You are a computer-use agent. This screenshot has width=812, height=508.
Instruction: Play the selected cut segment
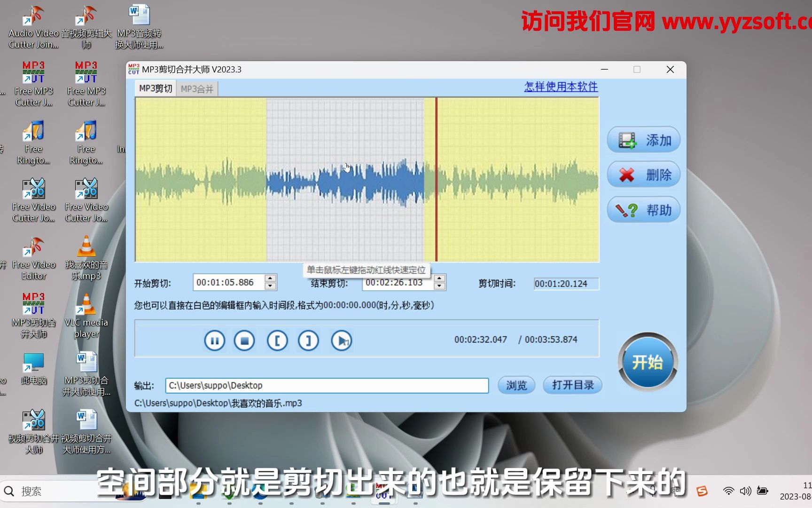pos(342,341)
